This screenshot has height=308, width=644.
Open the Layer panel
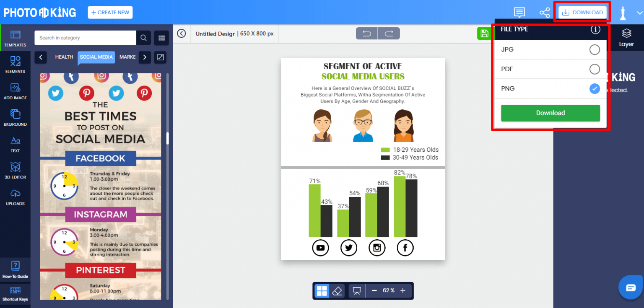pyautogui.click(x=626, y=37)
